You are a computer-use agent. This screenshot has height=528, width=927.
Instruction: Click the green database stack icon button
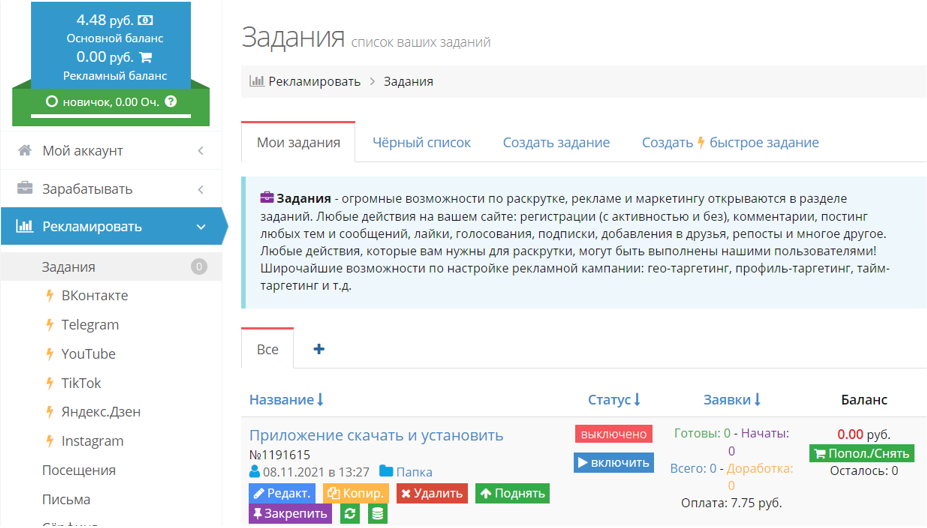point(377,514)
